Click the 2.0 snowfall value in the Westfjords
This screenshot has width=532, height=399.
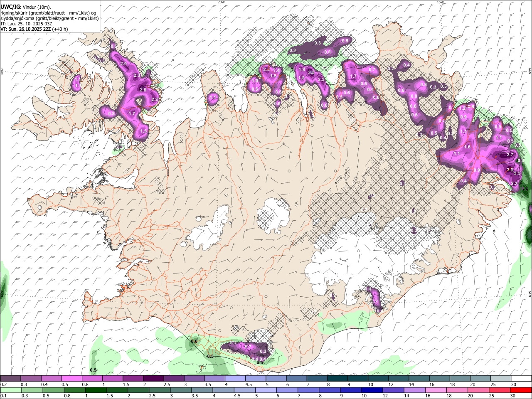pos(123,64)
